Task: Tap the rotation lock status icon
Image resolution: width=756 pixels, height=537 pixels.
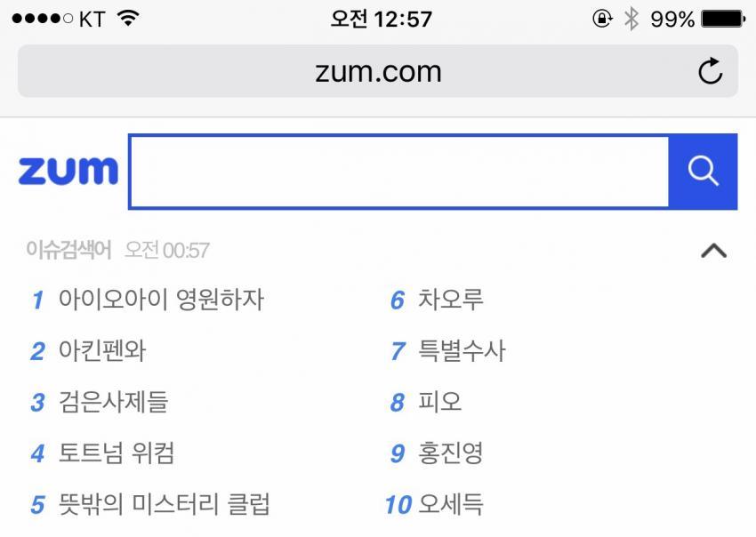Action: [x=602, y=19]
